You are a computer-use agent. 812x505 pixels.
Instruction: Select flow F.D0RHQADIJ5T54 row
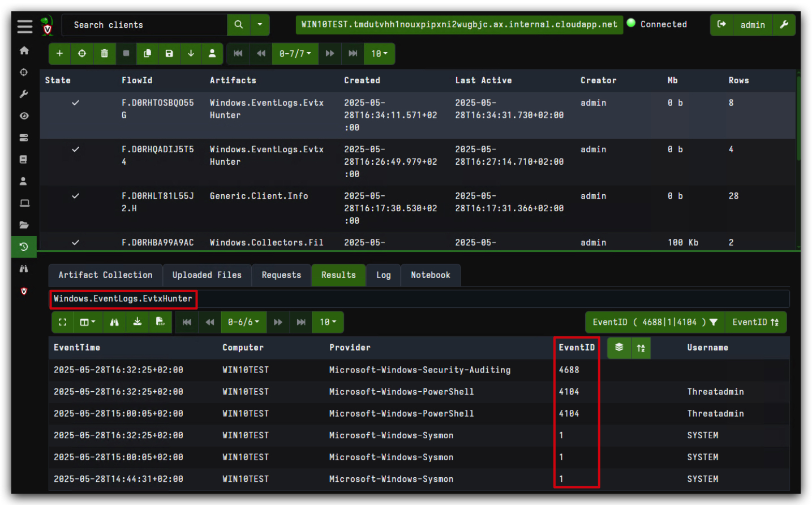click(418, 162)
